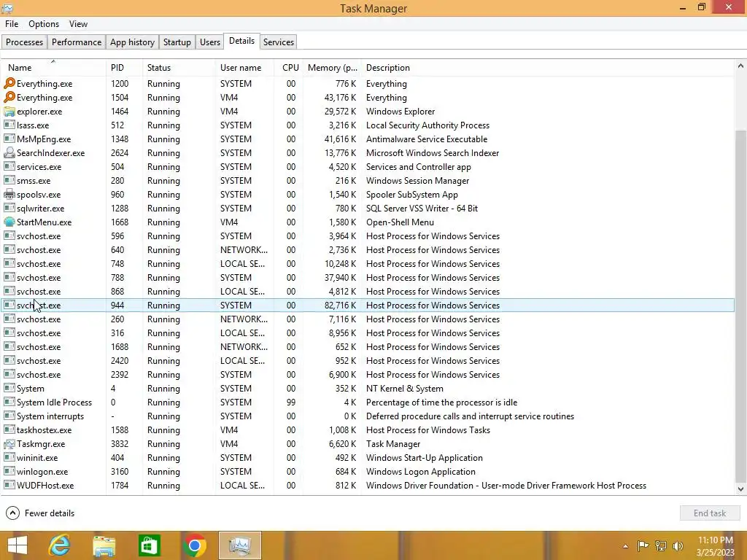Image resolution: width=747 pixels, height=560 pixels.
Task: Open the volume speaker tray icon
Action: pyautogui.click(x=678, y=545)
